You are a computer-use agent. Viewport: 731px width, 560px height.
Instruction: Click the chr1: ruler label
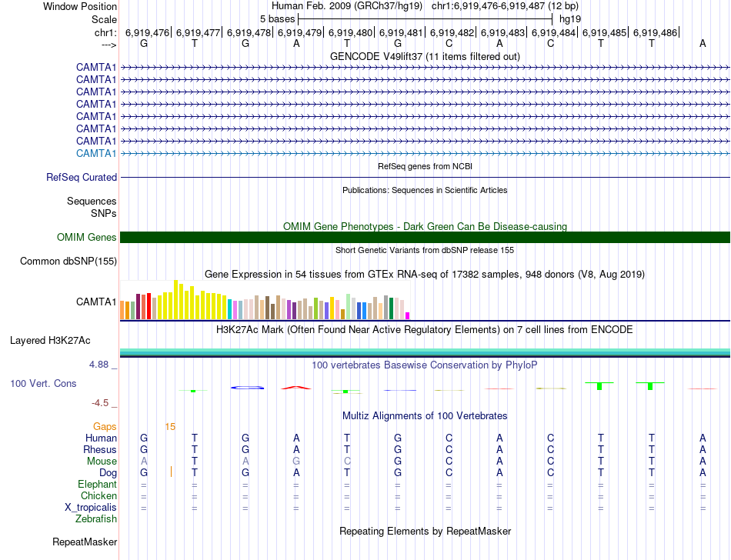tap(105, 32)
